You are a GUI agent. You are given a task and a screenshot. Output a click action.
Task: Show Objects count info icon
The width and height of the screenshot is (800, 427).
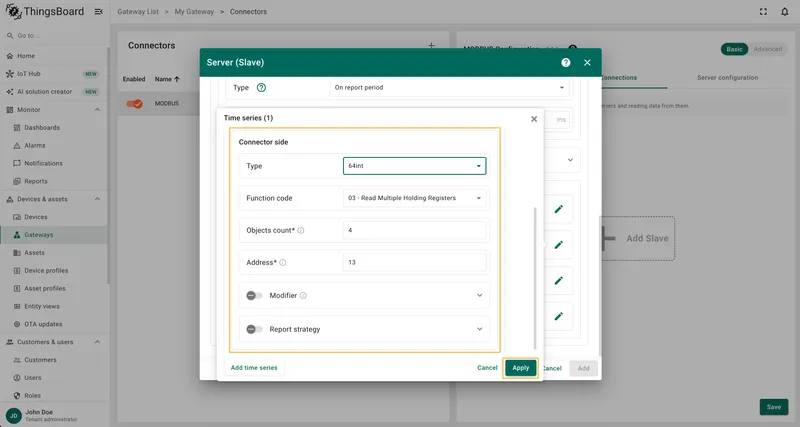(301, 230)
